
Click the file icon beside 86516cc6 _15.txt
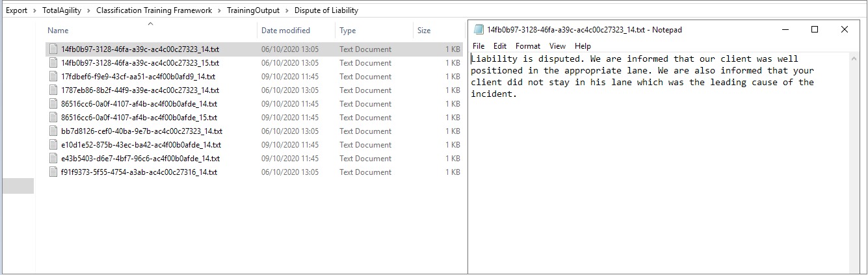pos(54,118)
